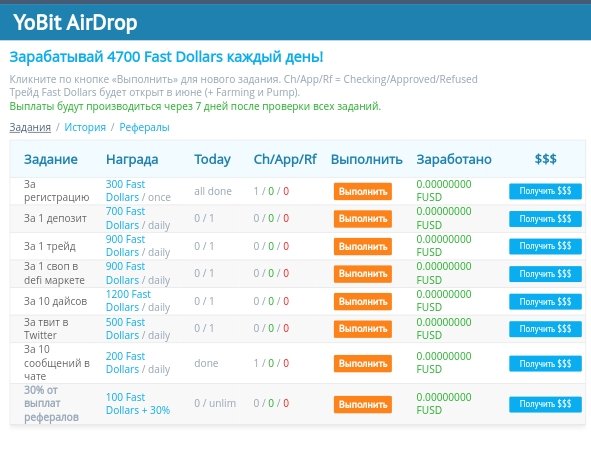This screenshot has height=475, width=591.
Task: Switch to the История tab
Action: (85, 127)
